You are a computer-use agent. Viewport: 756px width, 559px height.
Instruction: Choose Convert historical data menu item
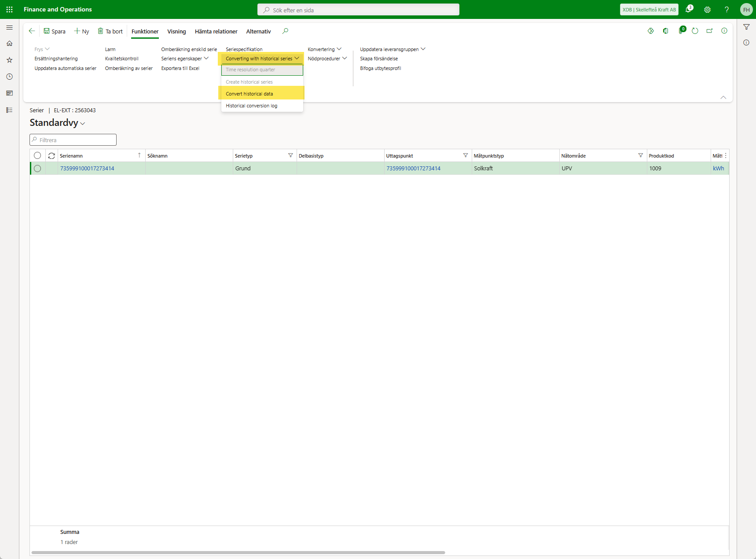click(x=249, y=94)
